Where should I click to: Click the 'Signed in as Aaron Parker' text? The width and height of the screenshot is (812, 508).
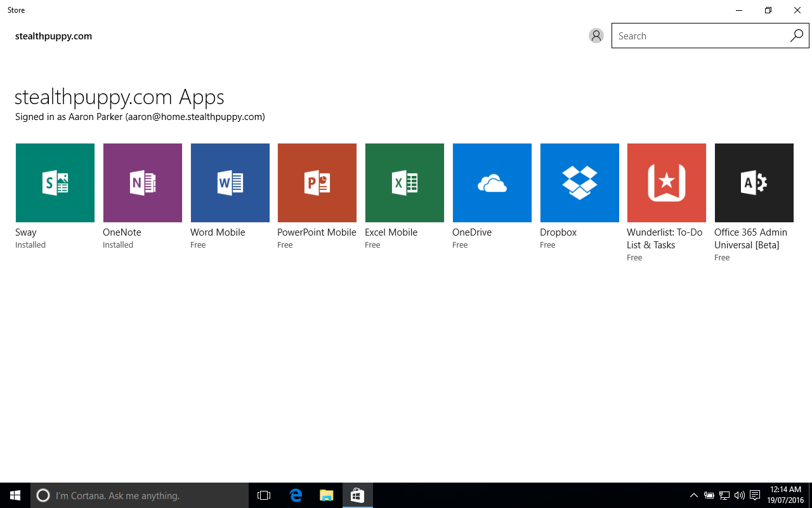pos(140,117)
